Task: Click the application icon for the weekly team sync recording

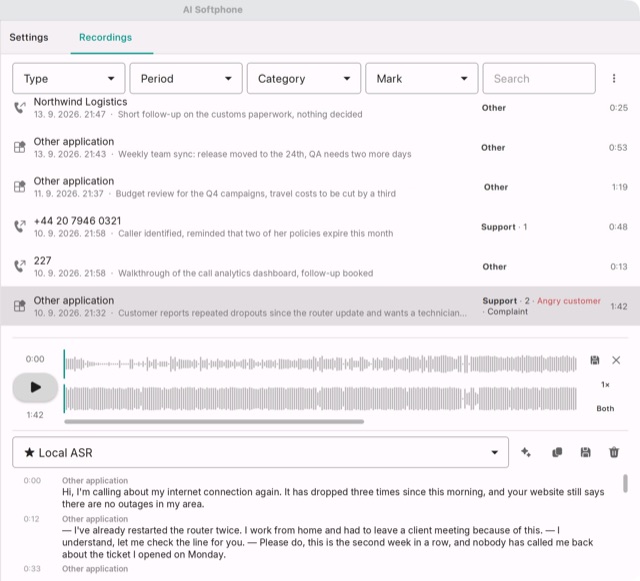Action: click(x=20, y=147)
